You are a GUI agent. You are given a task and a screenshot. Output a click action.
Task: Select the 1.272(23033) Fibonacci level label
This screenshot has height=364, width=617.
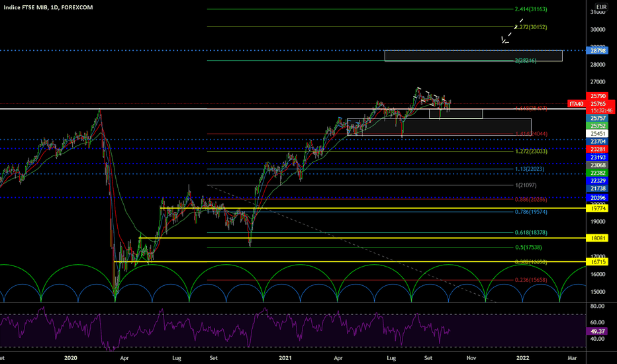pyautogui.click(x=531, y=151)
